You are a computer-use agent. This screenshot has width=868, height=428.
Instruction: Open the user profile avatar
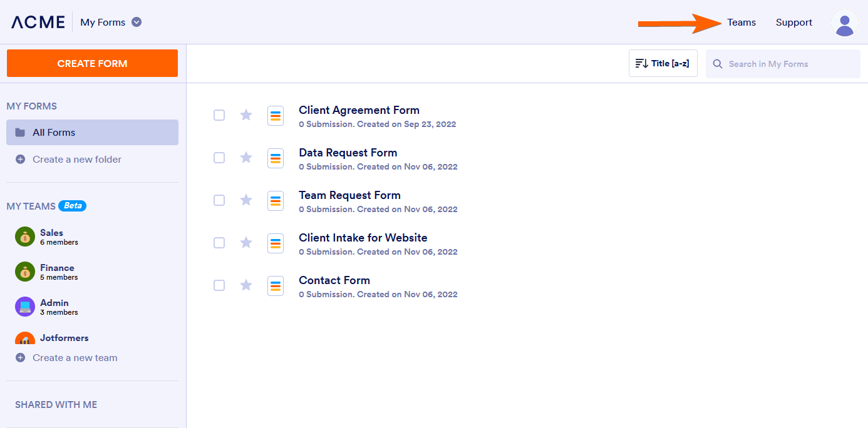tap(844, 23)
